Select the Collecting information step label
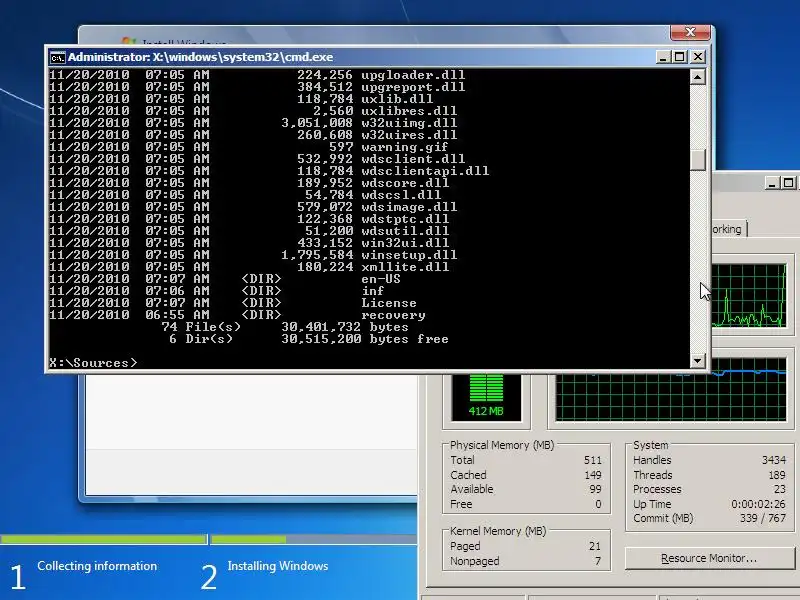This screenshot has width=800, height=600. (x=97, y=566)
